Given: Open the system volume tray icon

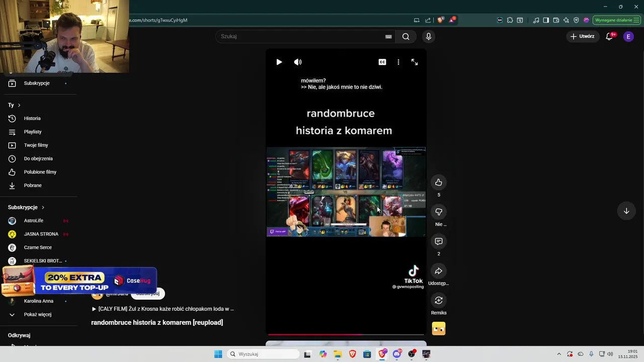Looking at the screenshot, I should 610,354.
